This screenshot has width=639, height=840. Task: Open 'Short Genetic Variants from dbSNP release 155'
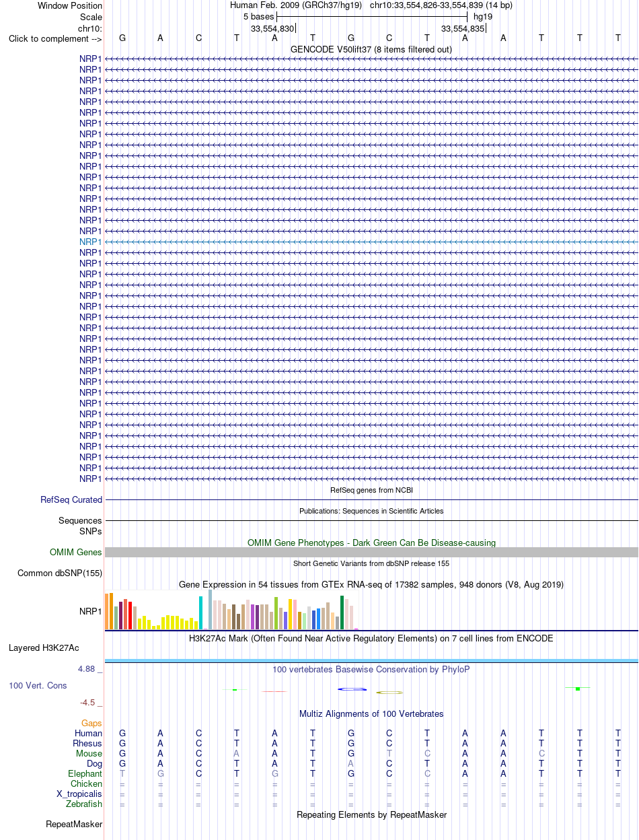click(371, 563)
